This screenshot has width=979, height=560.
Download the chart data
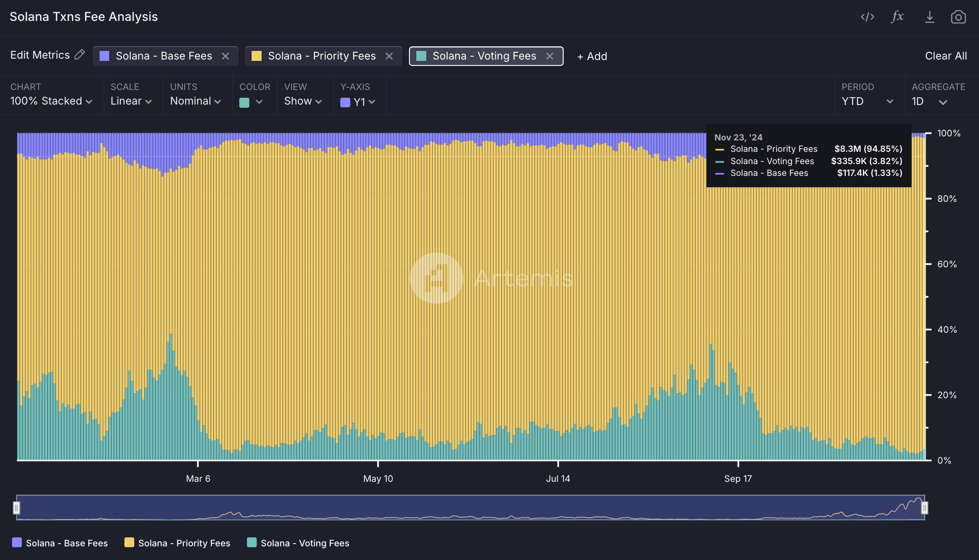(x=929, y=17)
